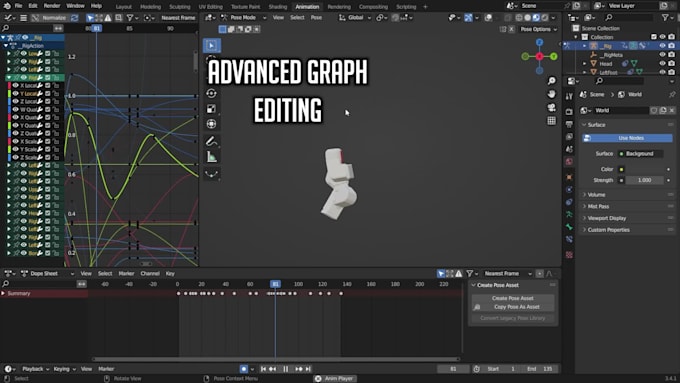This screenshot has width=680, height=383.
Task: Expand the Summary row in dope sheet
Action: click(x=3, y=294)
